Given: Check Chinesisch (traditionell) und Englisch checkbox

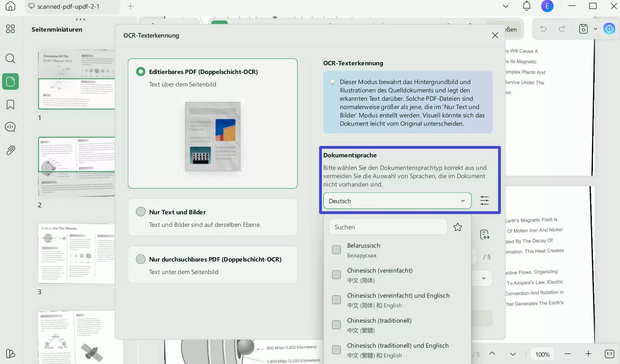Looking at the screenshot, I should tap(336, 350).
